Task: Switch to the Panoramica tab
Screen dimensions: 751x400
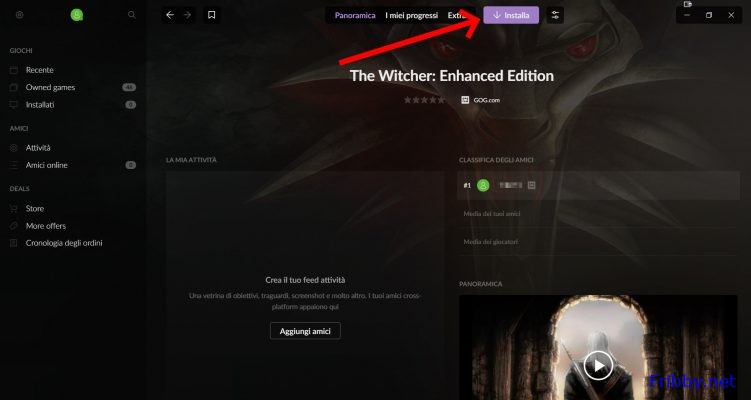Action: (355, 15)
